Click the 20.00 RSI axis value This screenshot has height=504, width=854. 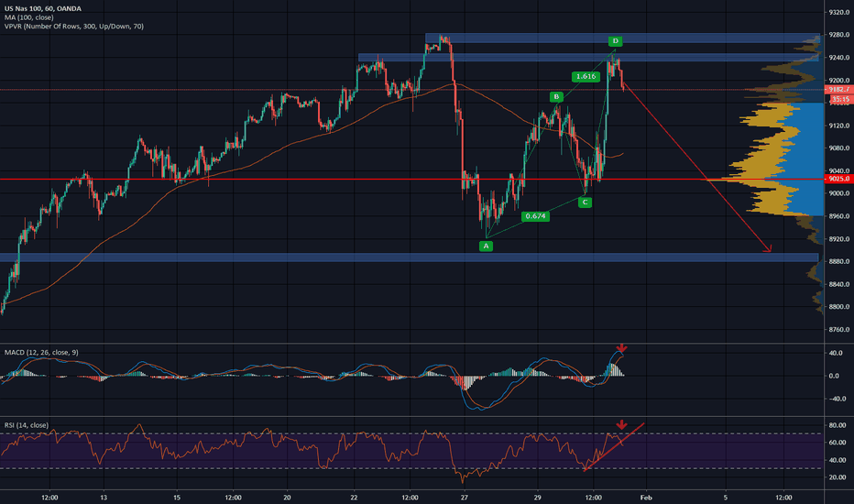click(838, 477)
